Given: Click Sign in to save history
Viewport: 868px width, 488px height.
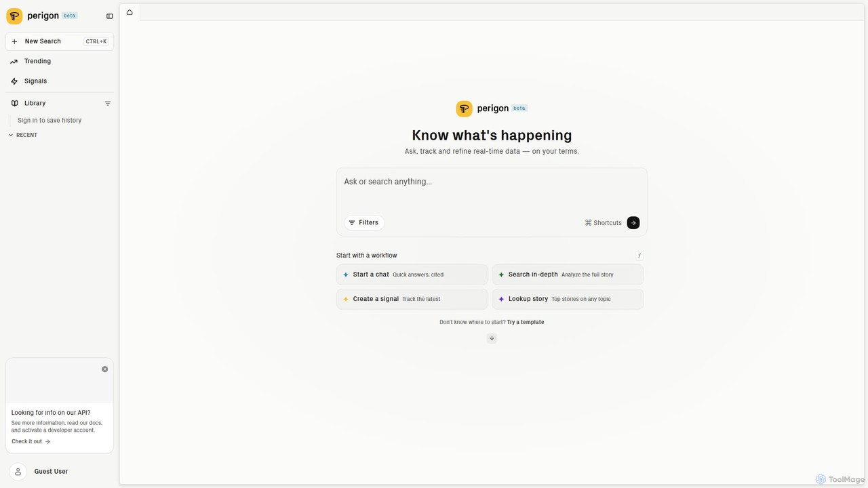Looking at the screenshot, I should pos(50,121).
